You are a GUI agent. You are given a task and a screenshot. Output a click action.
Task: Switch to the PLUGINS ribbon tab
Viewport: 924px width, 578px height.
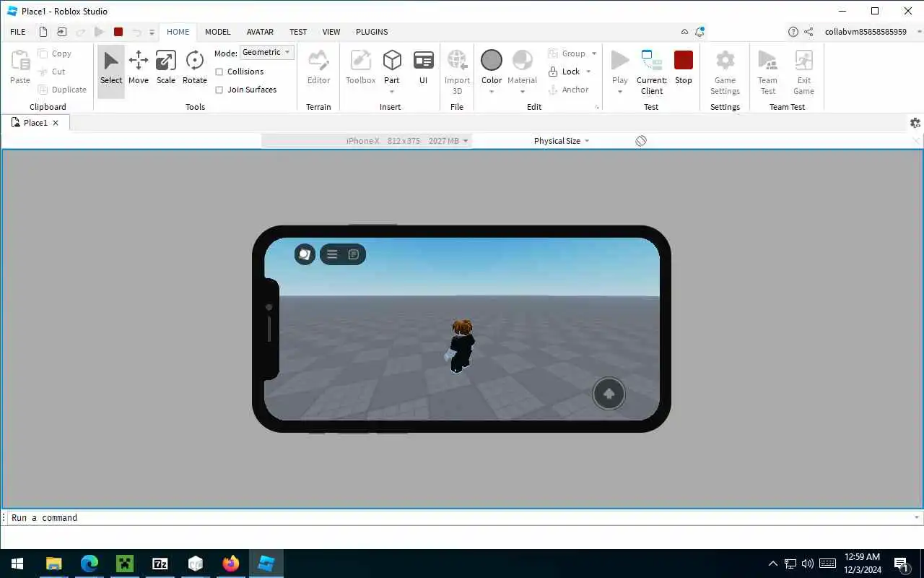click(x=372, y=32)
